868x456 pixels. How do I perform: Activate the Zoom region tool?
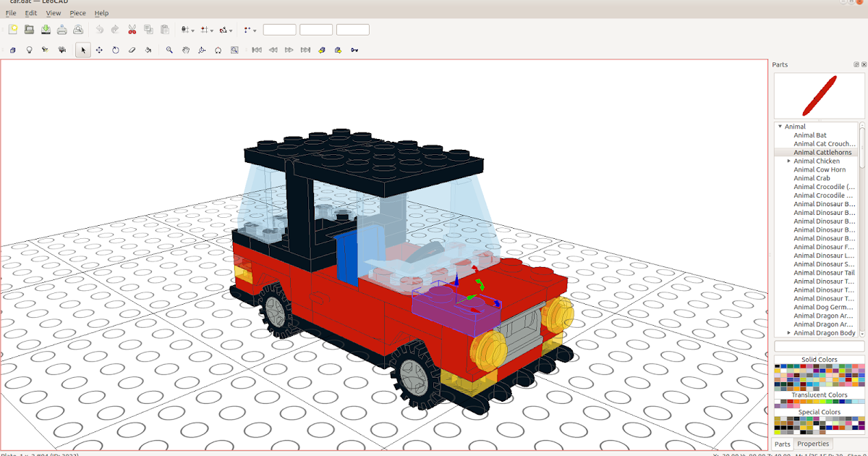coord(234,50)
